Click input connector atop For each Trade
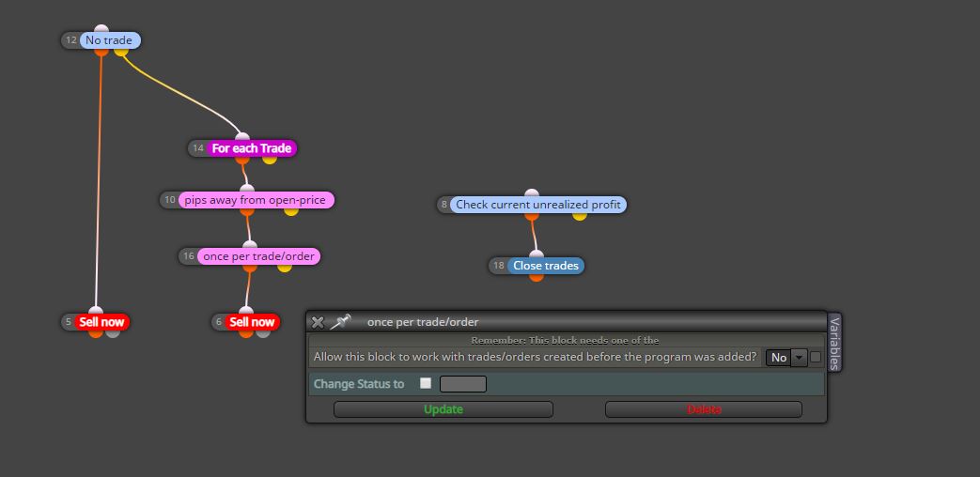The height and width of the screenshot is (477, 980). (242, 137)
